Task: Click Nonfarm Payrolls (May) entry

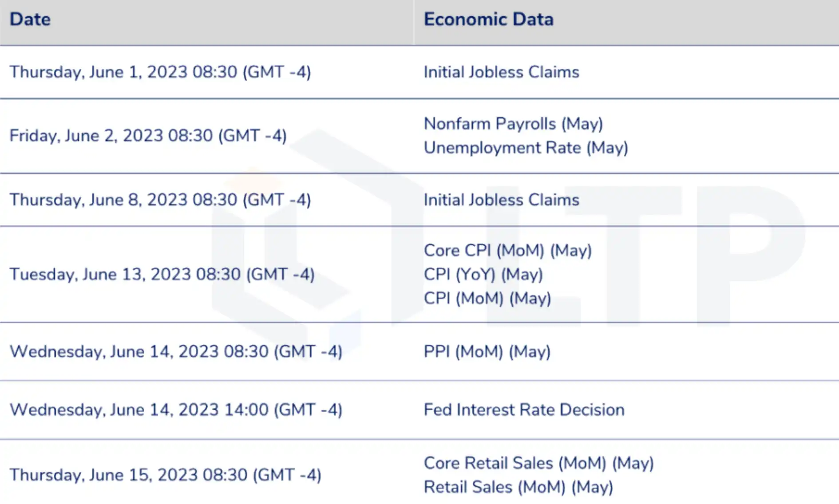Action: (514, 124)
